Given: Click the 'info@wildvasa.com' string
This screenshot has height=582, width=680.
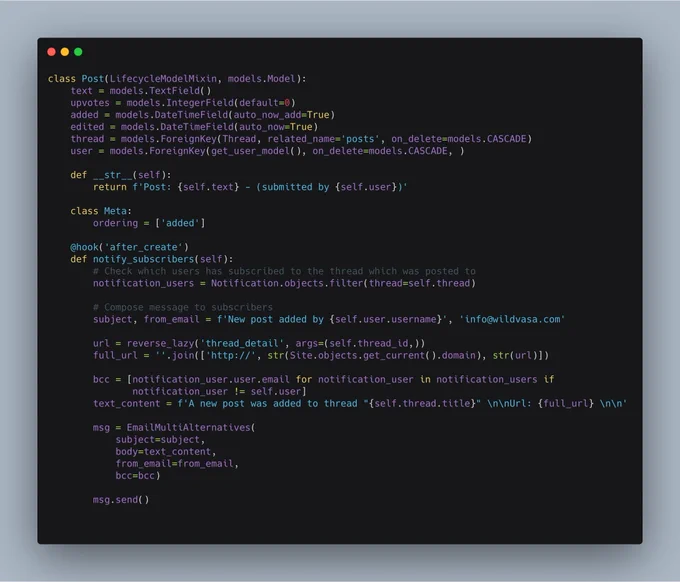Looking at the screenshot, I should (512, 319).
